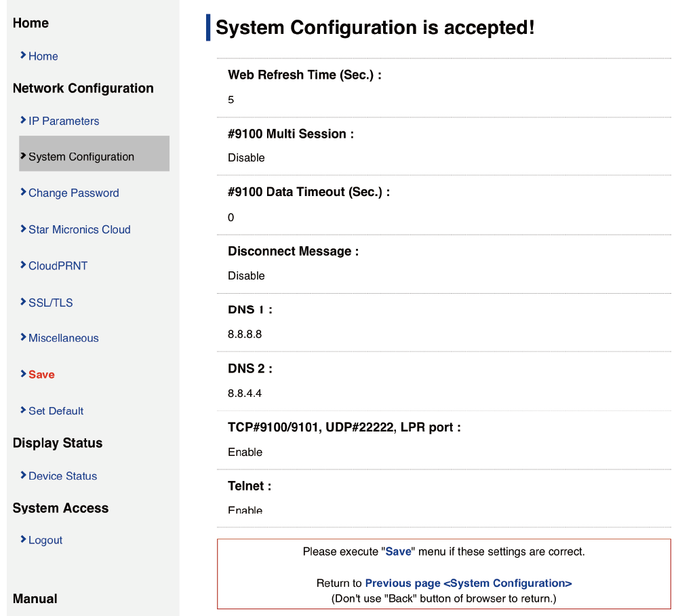Image resolution: width=678 pixels, height=616 pixels.
Task: Select System Configuration menu item
Action: tap(81, 157)
